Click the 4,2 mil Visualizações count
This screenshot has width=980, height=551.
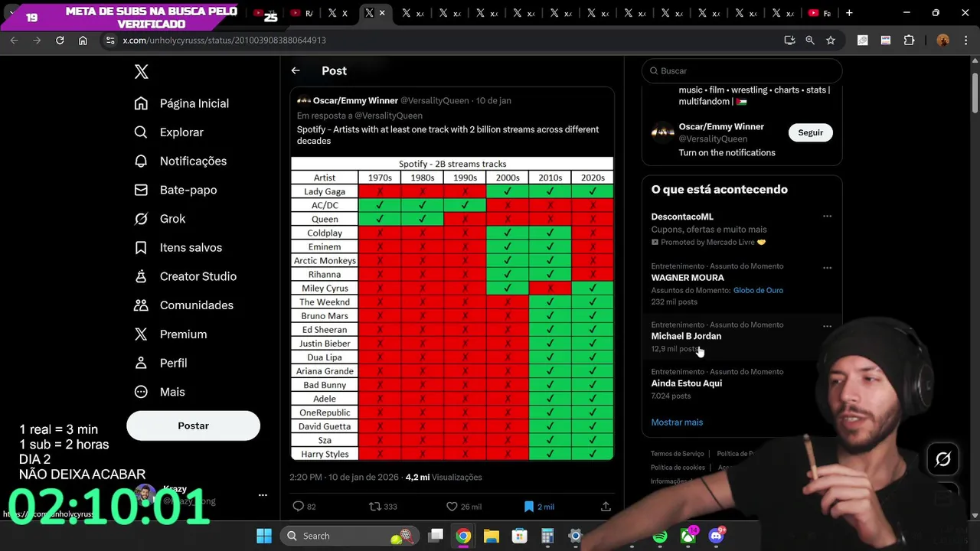click(444, 477)
